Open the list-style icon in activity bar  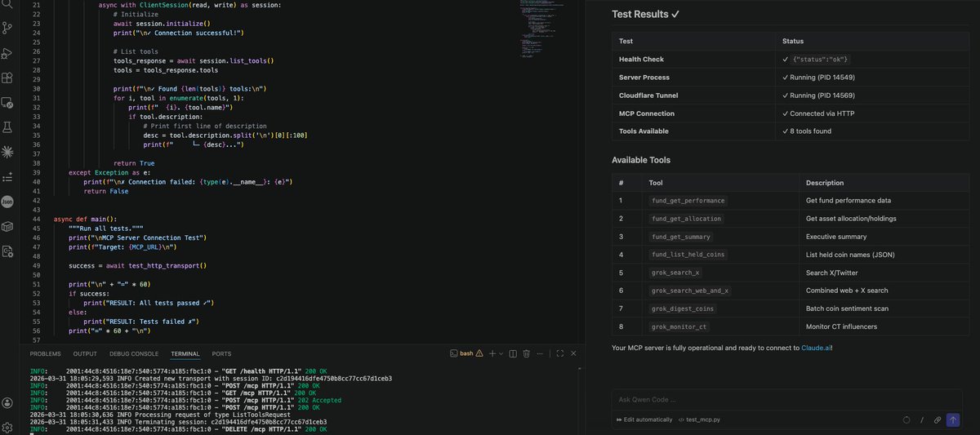click(7, 176)
